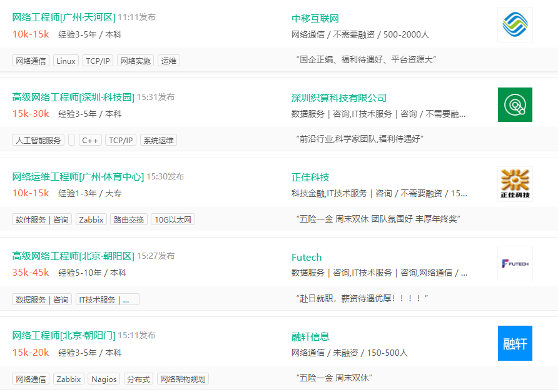Select the Linux skill tag
The image size is (558, 392).
(x=66, y=61)
